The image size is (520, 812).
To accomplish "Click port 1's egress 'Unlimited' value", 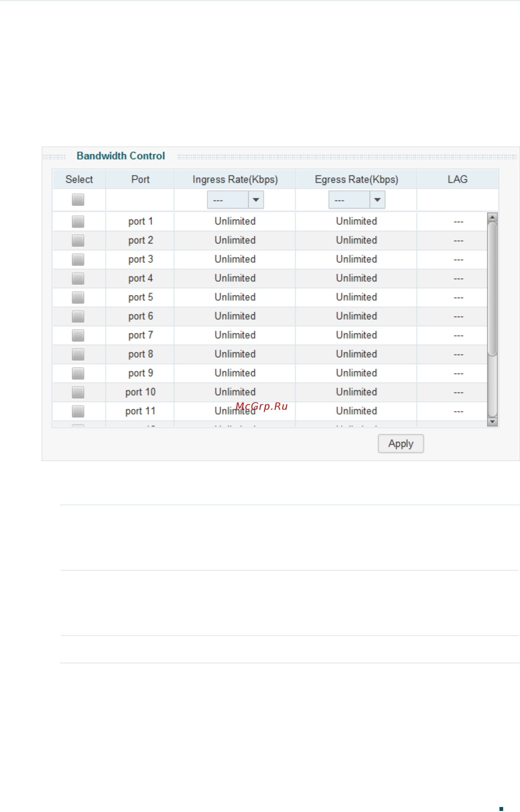I will [356, 221].
